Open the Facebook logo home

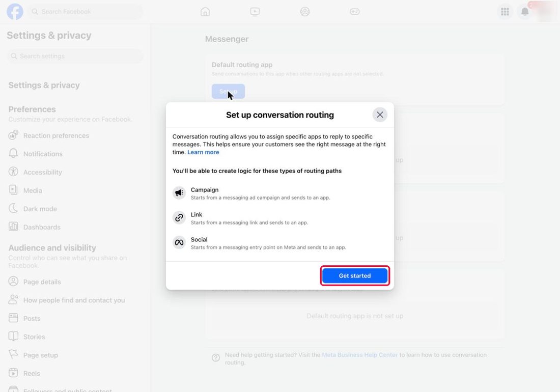pos(15,11)
